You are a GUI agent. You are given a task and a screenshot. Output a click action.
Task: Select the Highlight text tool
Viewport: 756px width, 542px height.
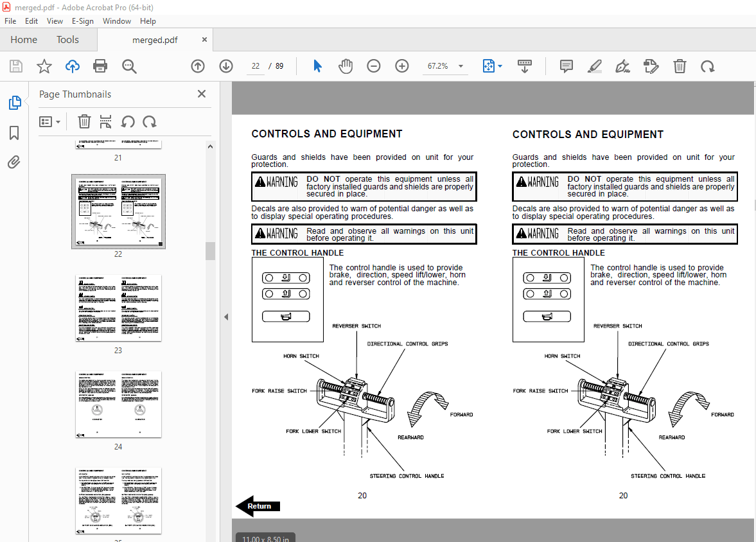coord(594,66)
